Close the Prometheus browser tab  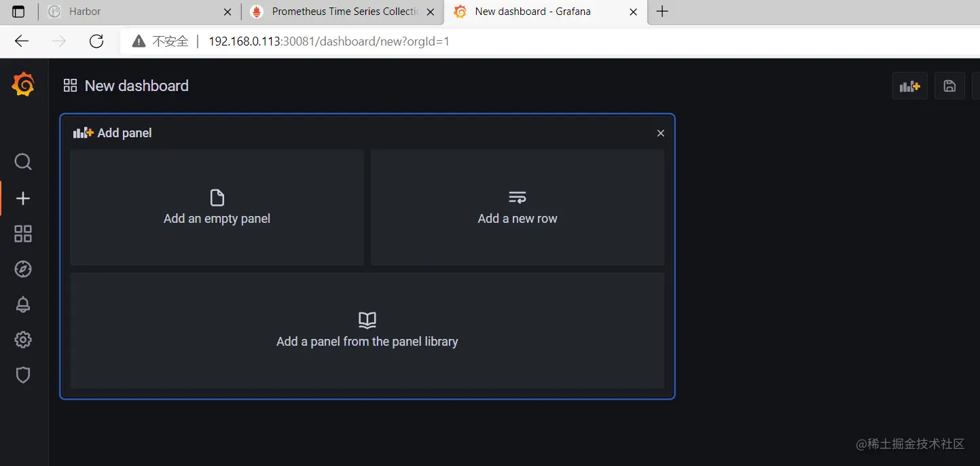point(431,12)
